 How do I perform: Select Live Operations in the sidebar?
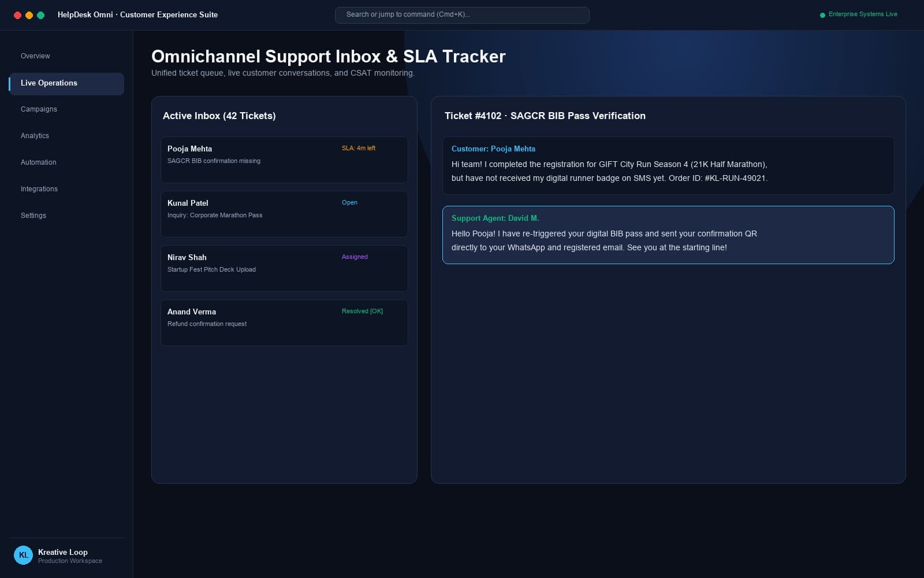[66, 83]
